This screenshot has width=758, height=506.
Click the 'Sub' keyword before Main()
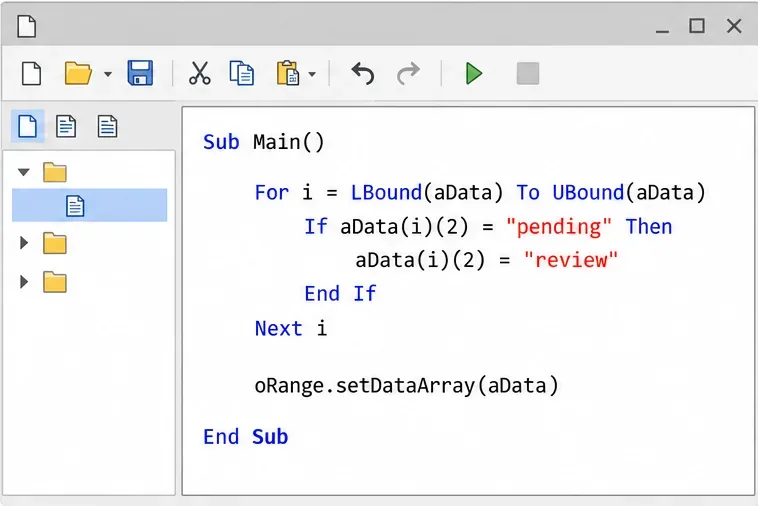(221, 142)
